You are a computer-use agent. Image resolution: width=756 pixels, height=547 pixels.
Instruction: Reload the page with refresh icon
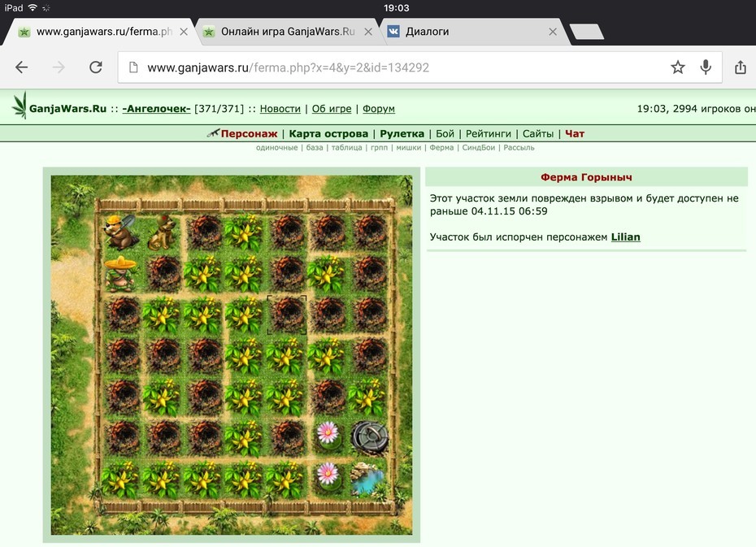click(96, 67)
